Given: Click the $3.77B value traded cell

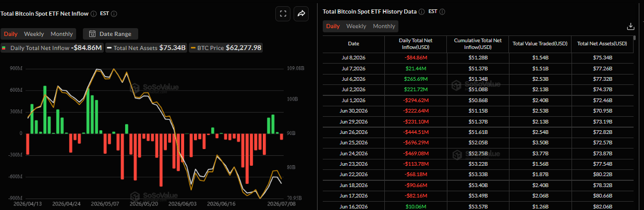Looking at the screenshot, I should click(x=540, y=153).
